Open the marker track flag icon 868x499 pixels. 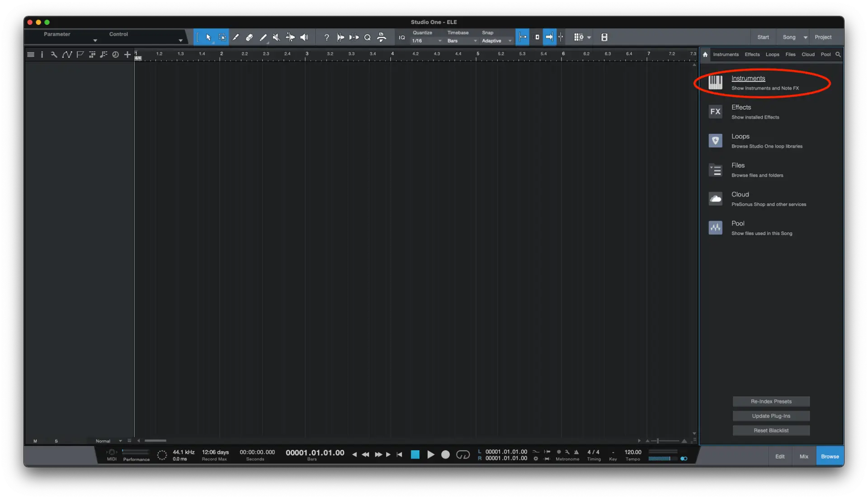click(x=80, y=55)
